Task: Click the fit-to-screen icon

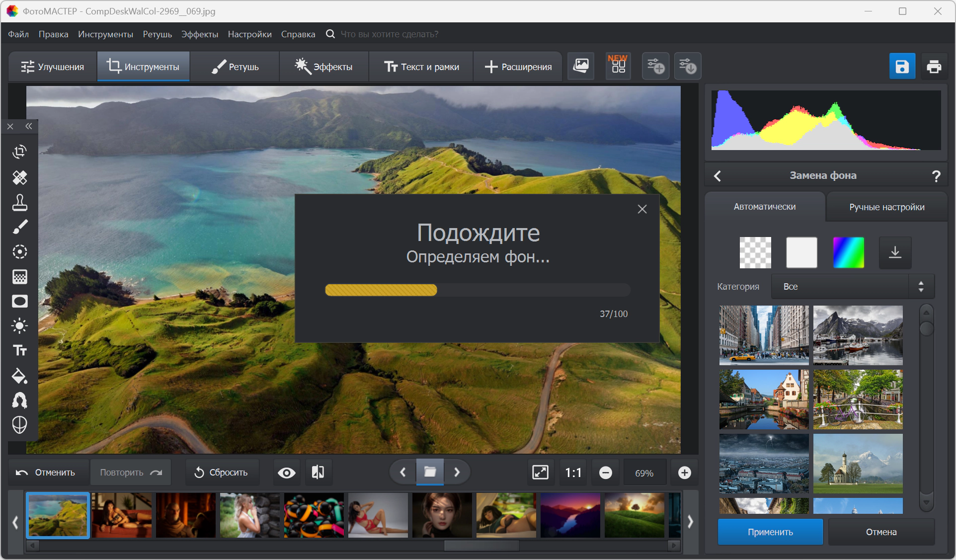Action: [x=540, y=472]
